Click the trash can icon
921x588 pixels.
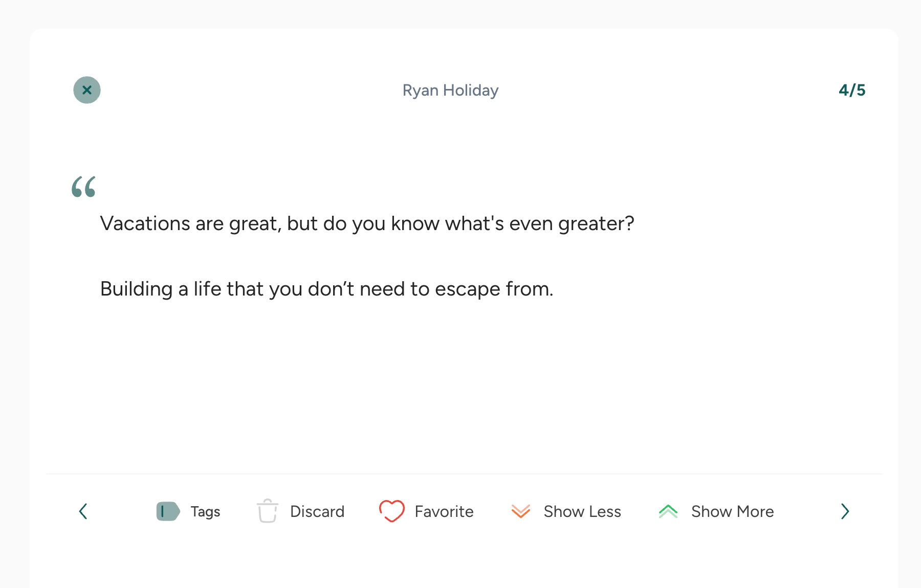tap(267, 511)
